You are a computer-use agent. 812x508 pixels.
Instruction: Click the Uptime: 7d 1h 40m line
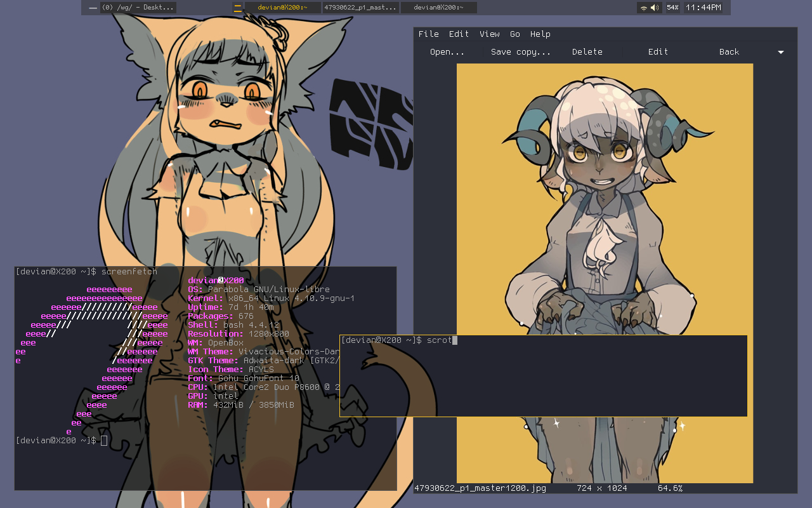pyautogui.click(x=231, y=307)
